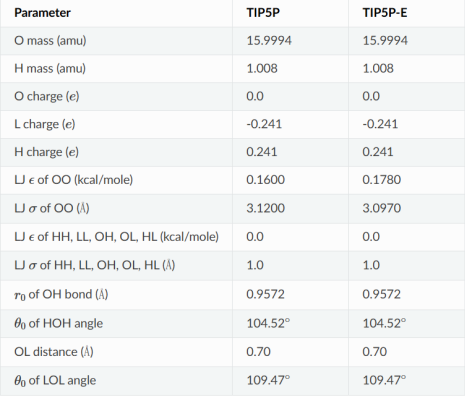Screen dimensions: 465x396
Task: Click the OL distance row label
Action: (x=54, y=352)
